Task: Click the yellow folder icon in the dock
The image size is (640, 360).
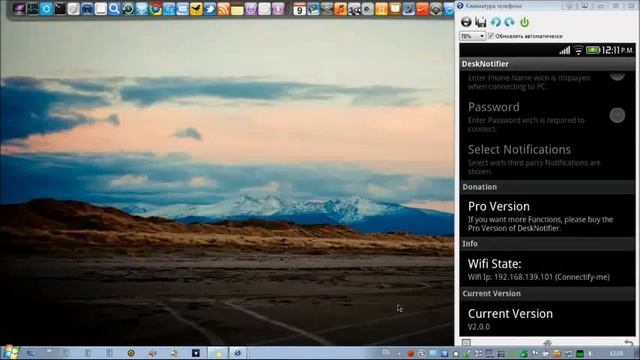Action: coord(237,9)
